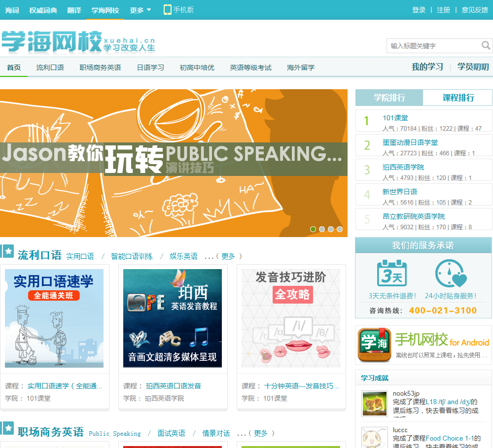
Task: Click the 3天 calendar refund icon
Action: click(392, 273)
